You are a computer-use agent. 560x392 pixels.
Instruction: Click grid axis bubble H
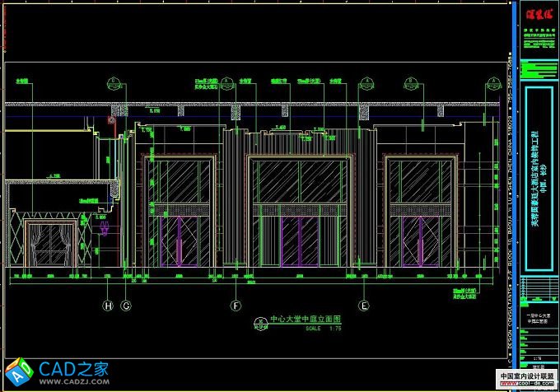click(107, 306)
